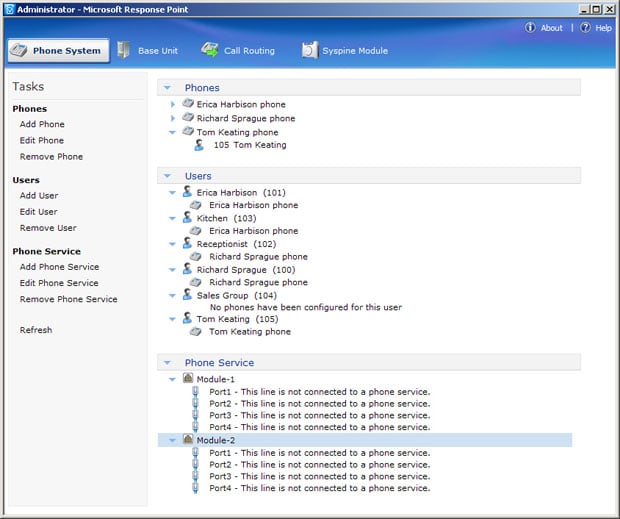Viewport: 620px width, 519px height.
Task: Click the Add Phone task link
Action: pyautogui.click(x=42, y=125)
